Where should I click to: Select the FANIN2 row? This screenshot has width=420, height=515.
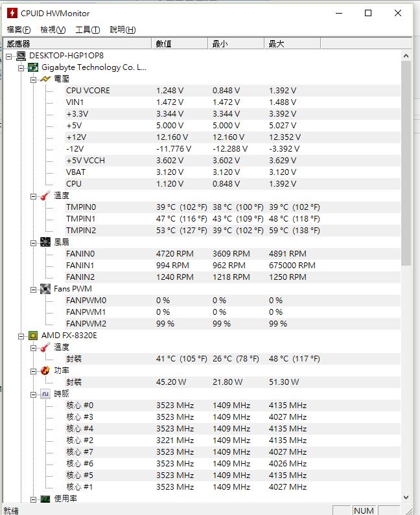[232, 277]
